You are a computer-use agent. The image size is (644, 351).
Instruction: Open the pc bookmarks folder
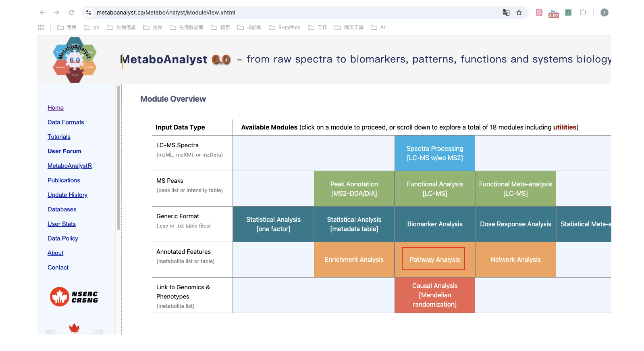click(91, 27)
